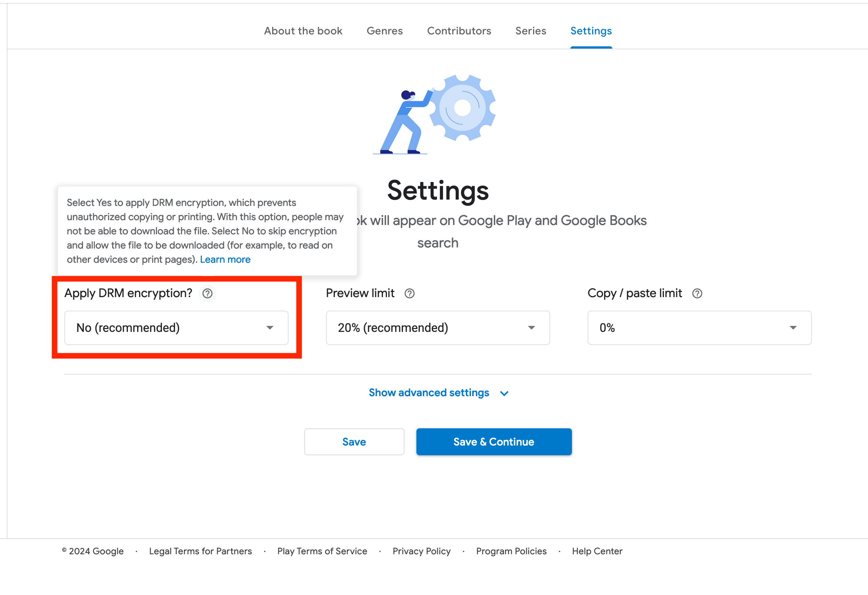Open the Copy / paste limit dropdown
Screen dimensions: 868x595
pos(699,328)
